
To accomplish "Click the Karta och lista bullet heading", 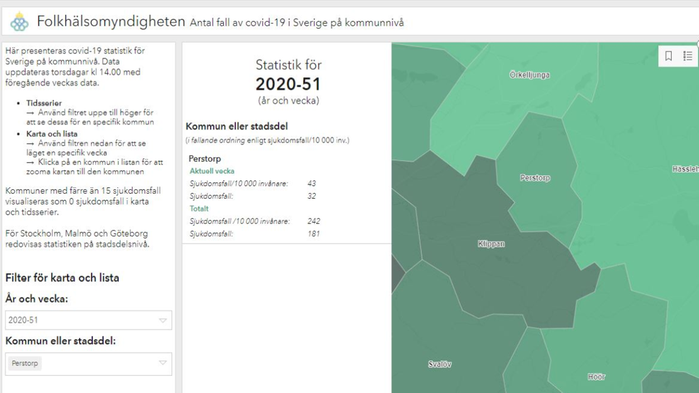I will coord(52,134).
